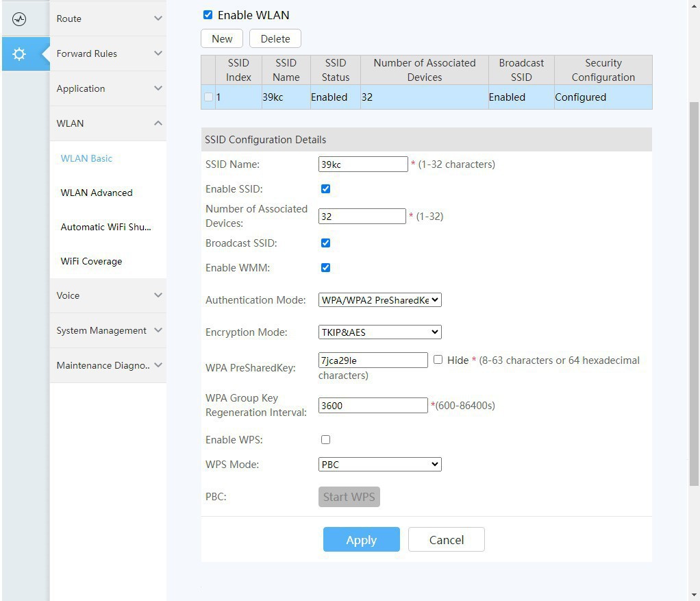Uncheck the Enable SSID checkbox
The width and height of the screenshot is (700, 601).
[325, 189]
